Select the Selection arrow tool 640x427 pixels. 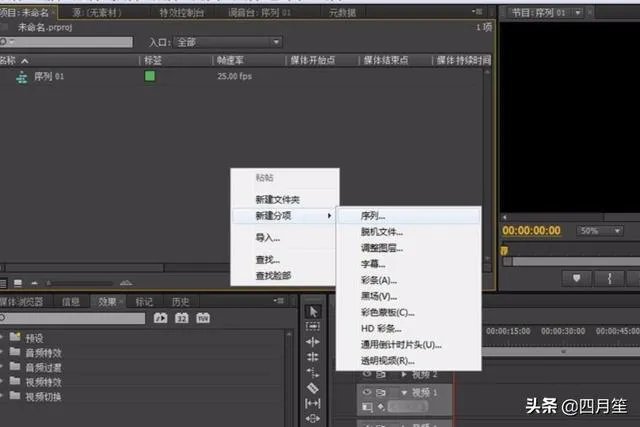point(313,311)
